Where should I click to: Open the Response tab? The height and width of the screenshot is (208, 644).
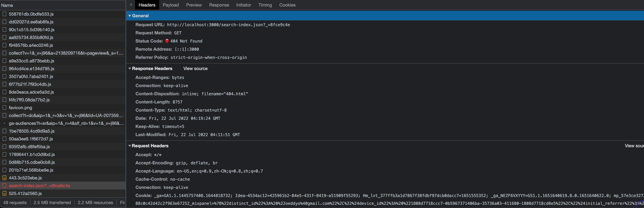pyautogui.click(x=219, y=5)
